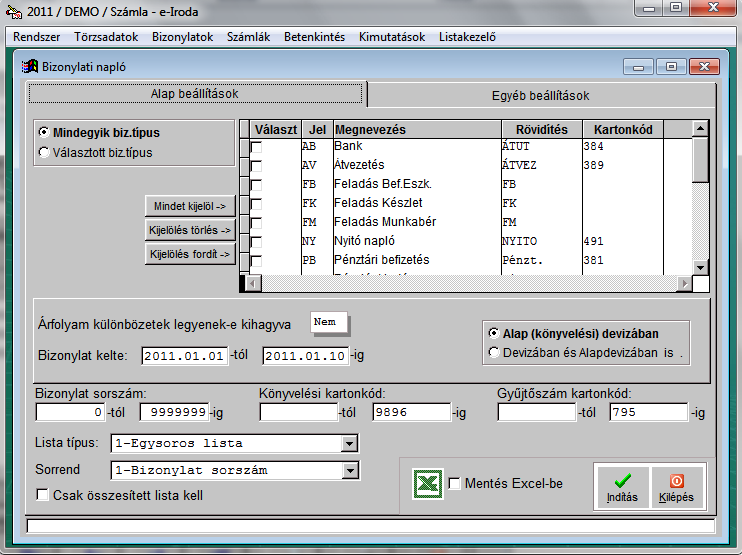Expand the Sorrend dropdown list
The image size is (742, 555).
[x=350, y=469]
